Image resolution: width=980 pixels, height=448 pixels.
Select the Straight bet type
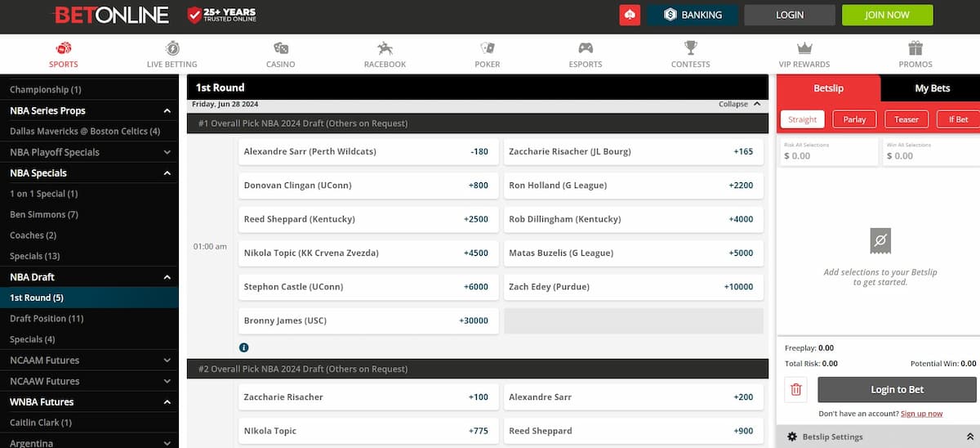802,119
